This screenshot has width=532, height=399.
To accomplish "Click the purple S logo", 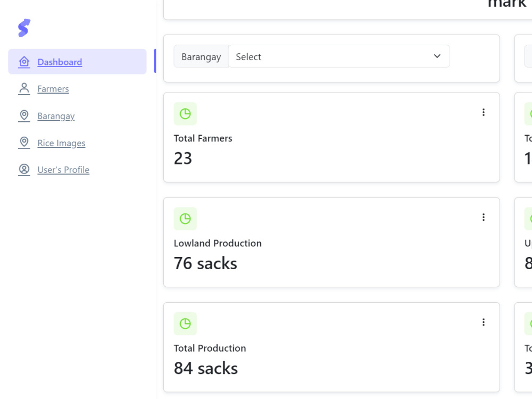I will pyautogui.click(x=24, y=28).
